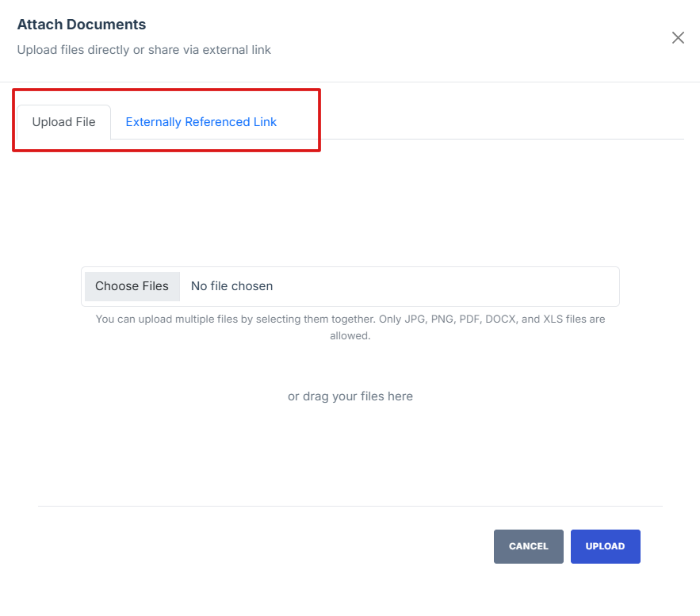Viewport: 700px width, 616px height.
Task: Click the divider line above CANCEL and UPLOAD
Action: click(x=350, y=506)
